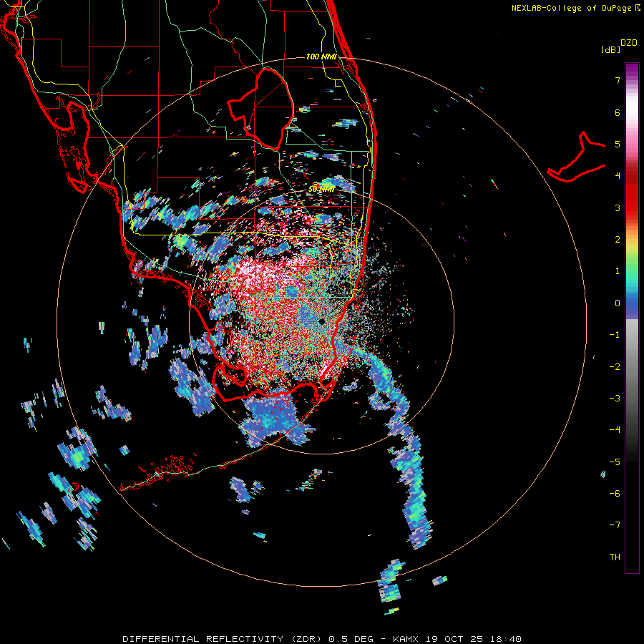Click the 1 value on color scale

pyautogui.click(x=618, y=271)
